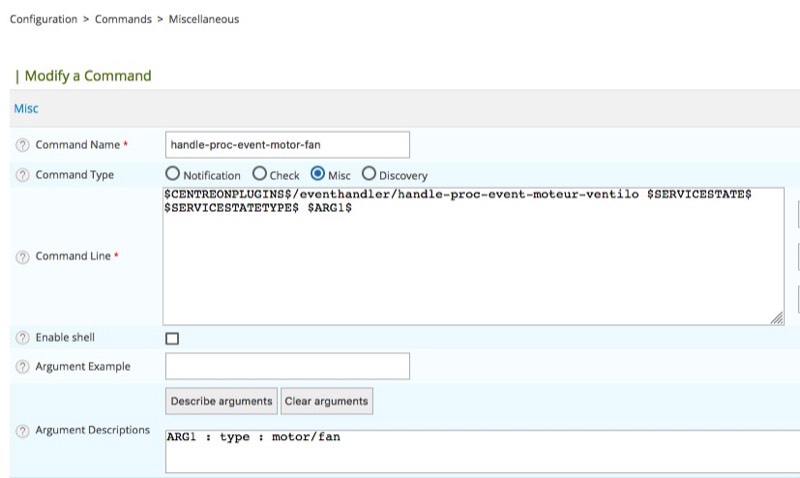The height and width of the screenshot is (478, 800).
Task: Open Commands from the breadcrumb trail
Action: [x=123, y=19]
